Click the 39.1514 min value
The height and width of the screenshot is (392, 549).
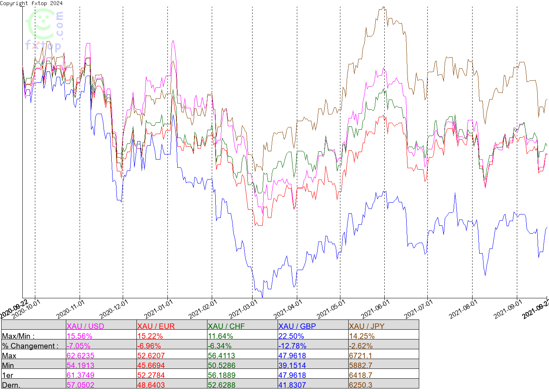click(292, 365)
